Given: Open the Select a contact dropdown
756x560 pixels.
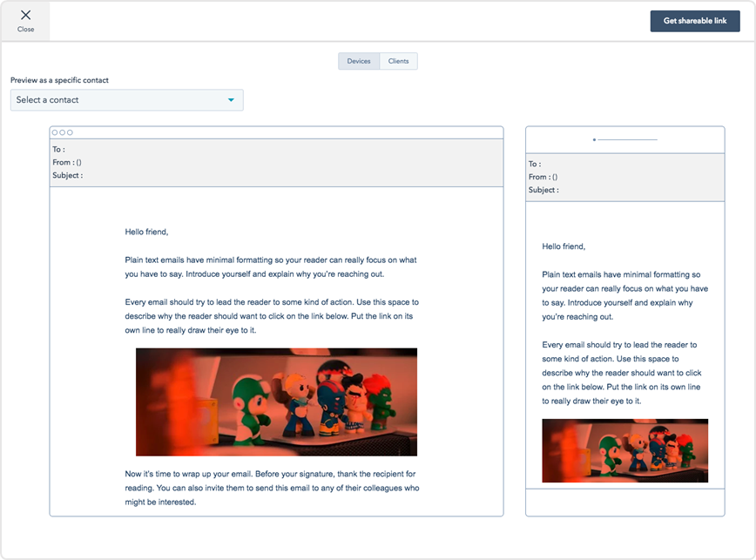Looking at the screenshot, I should click(x=127, y=100).
